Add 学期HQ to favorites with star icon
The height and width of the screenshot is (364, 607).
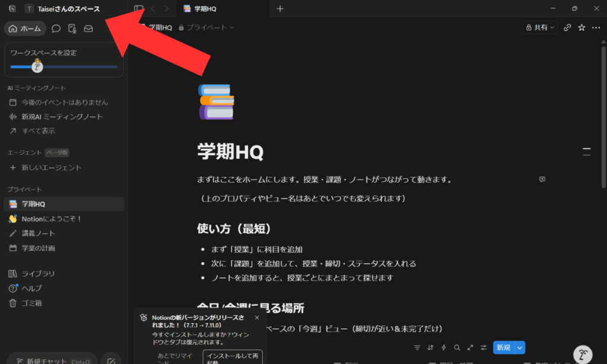[x=582, y=27]
